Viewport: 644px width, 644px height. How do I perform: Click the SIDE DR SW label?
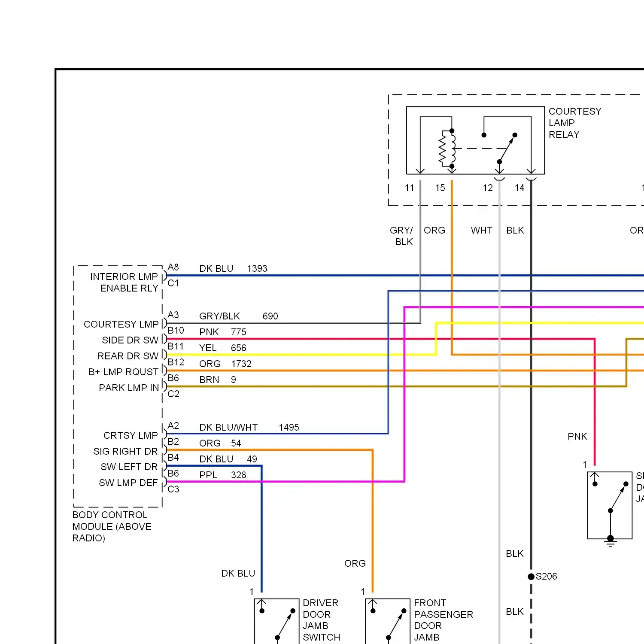click(130, 340)
